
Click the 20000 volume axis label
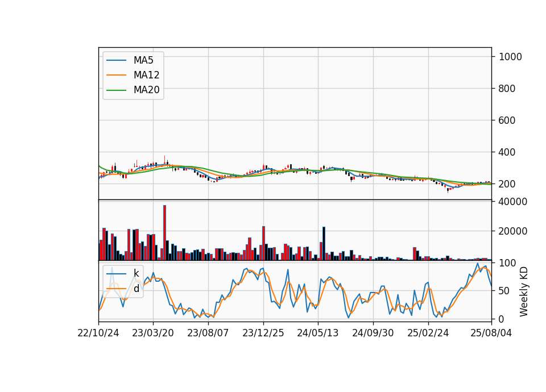point(513,231)
